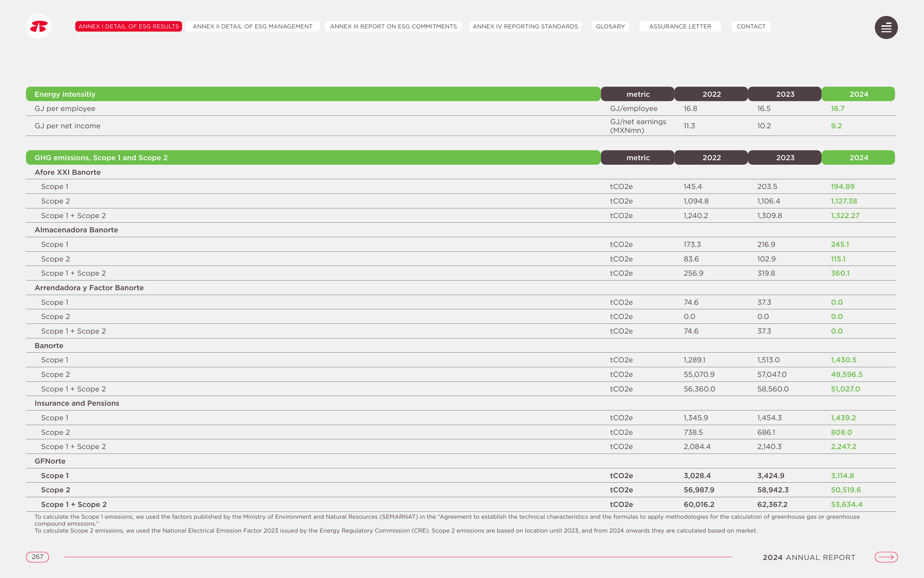The height and width of the screenshot is (578, 924).
Task: Select Almacenadora 2024 value 360.1
Action: coord(841,273)
